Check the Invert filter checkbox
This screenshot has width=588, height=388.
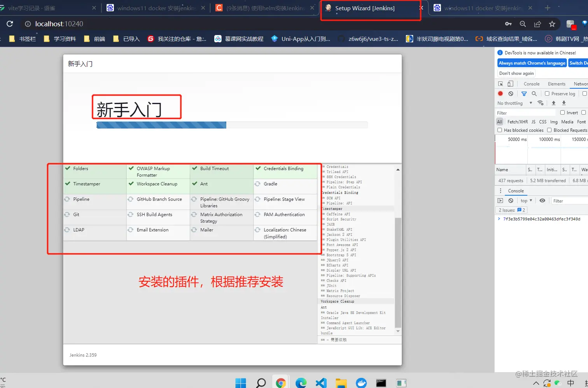pos(562,112)
